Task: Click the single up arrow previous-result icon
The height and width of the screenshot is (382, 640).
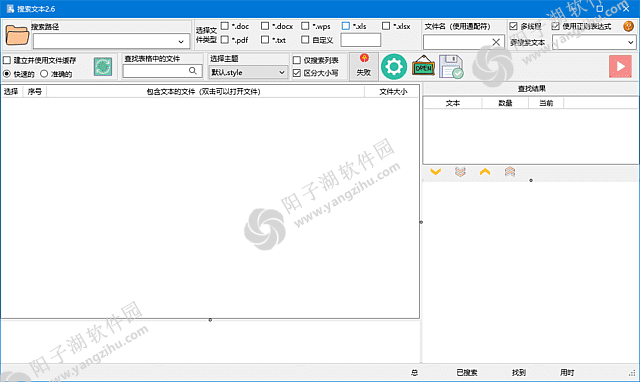Action: (x=485, y=172)
